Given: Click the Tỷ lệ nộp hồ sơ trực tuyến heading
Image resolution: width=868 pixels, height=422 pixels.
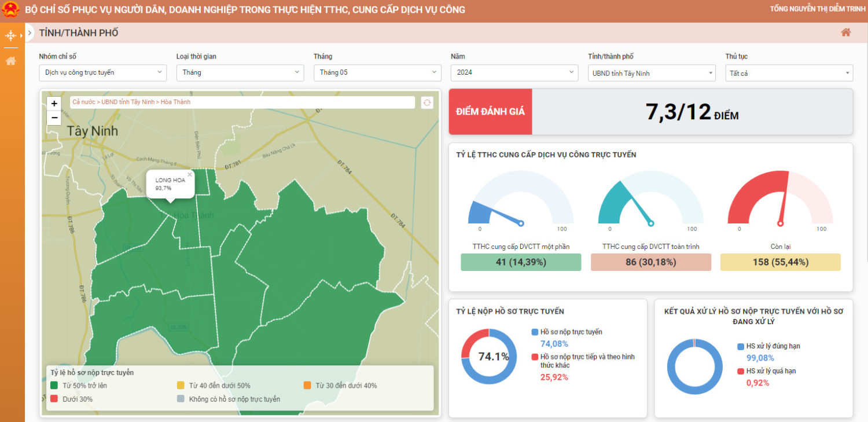Looking at the screenshot, I should point(510,311).
